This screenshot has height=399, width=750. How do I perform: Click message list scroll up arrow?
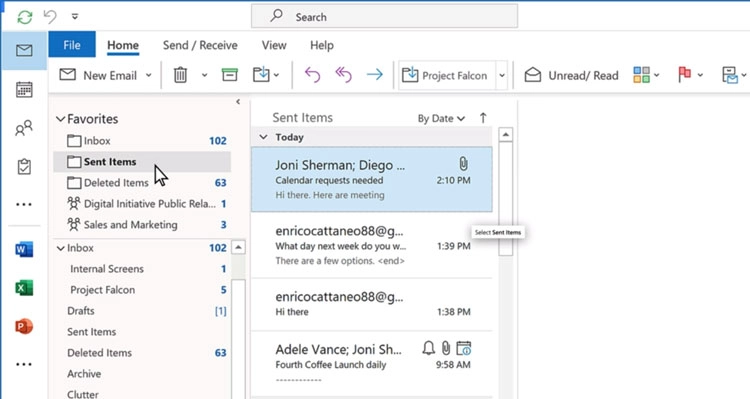[x=506, y=135]
